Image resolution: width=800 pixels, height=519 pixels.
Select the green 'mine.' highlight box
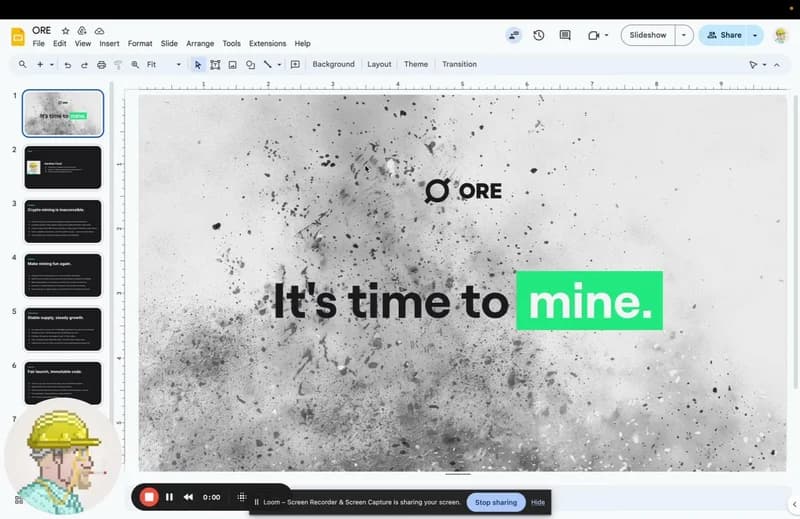(x=589, y=300)
